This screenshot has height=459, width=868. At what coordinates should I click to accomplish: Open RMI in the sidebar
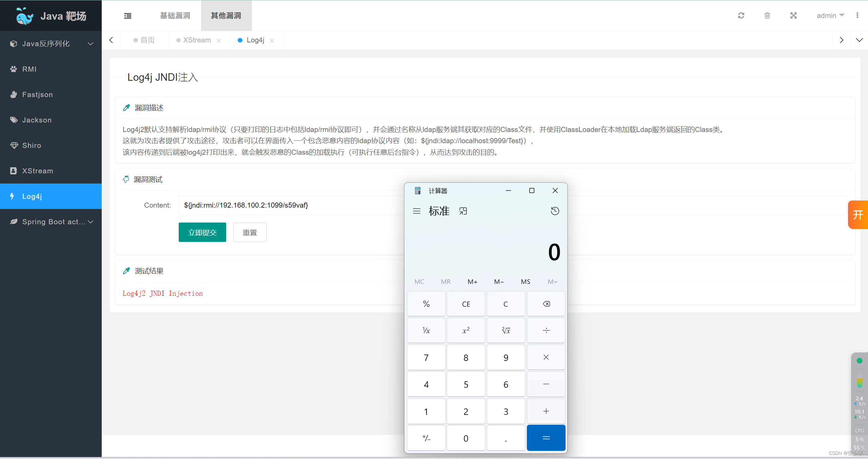tap(51, 69)
